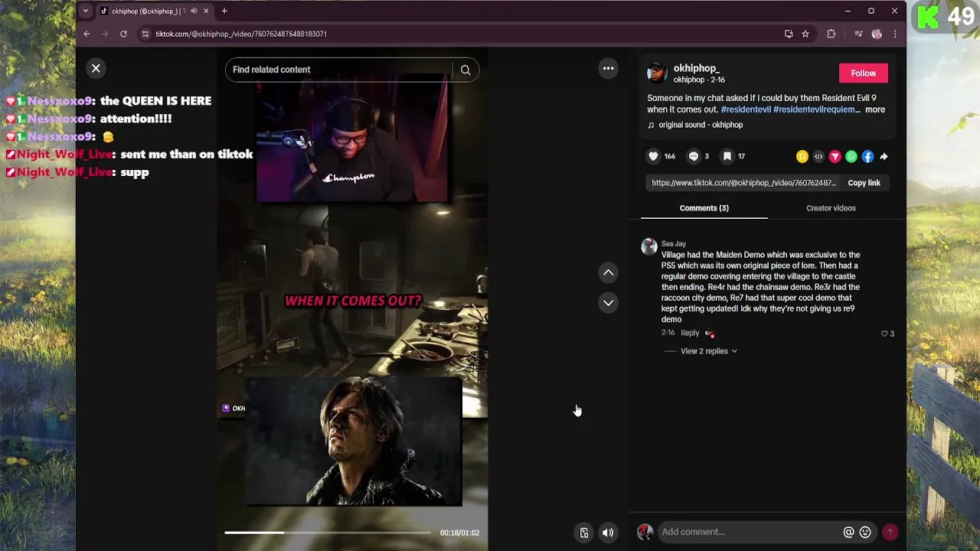
Task: Open okhiphop_ profile name
Action: [x=696, y=68]
